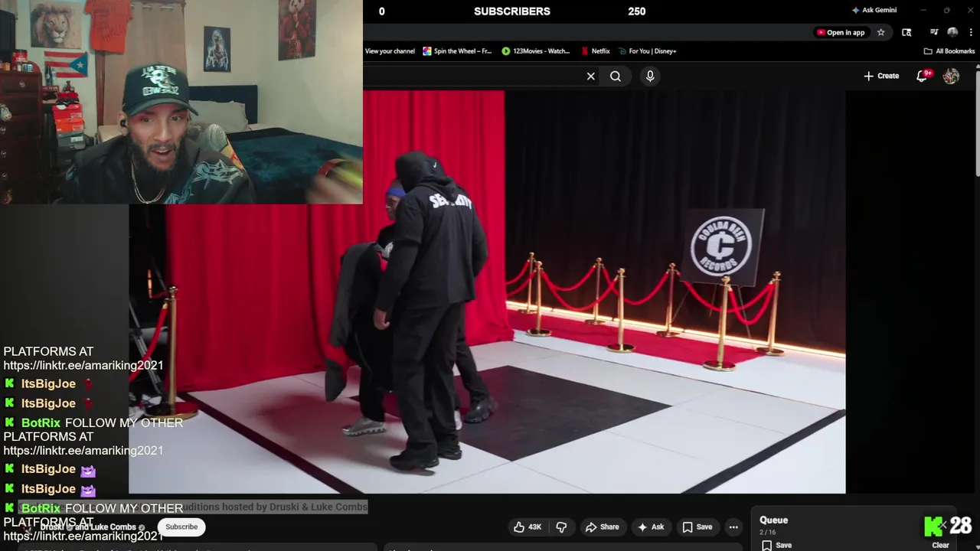This screenshot has height=551, width=980.
Task: Click the YouTube Open in app button
Action: click(841, 32)
